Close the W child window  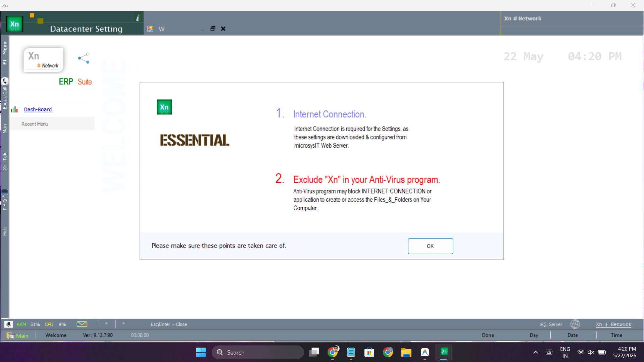[223, 29]
